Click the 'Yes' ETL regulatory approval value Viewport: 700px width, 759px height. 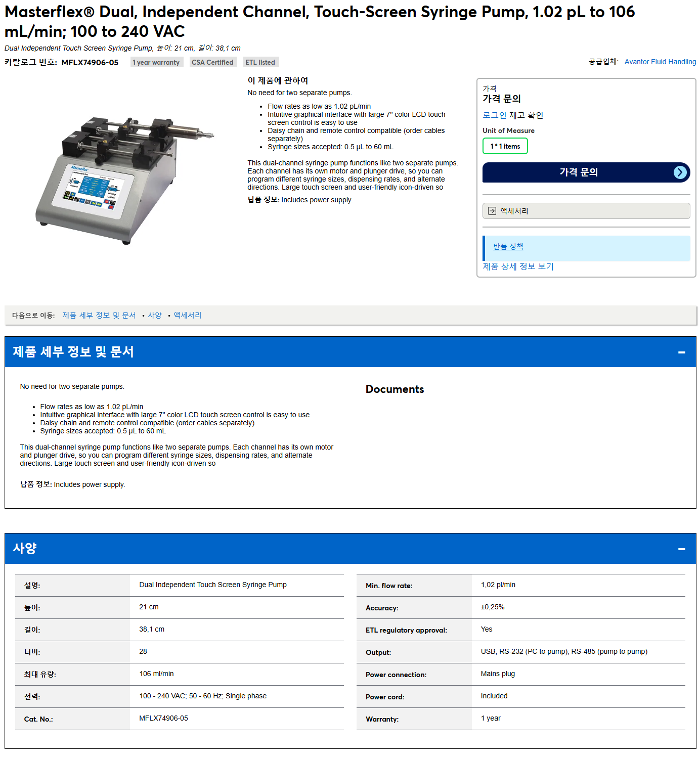pyautogui.click(x=487, y=629)
